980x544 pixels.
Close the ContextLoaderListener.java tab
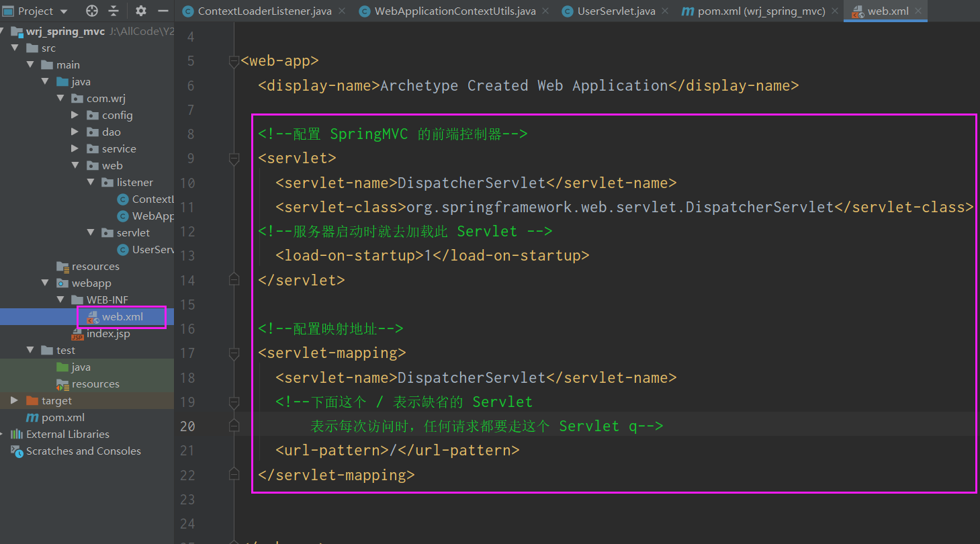(x=342, y=11)
